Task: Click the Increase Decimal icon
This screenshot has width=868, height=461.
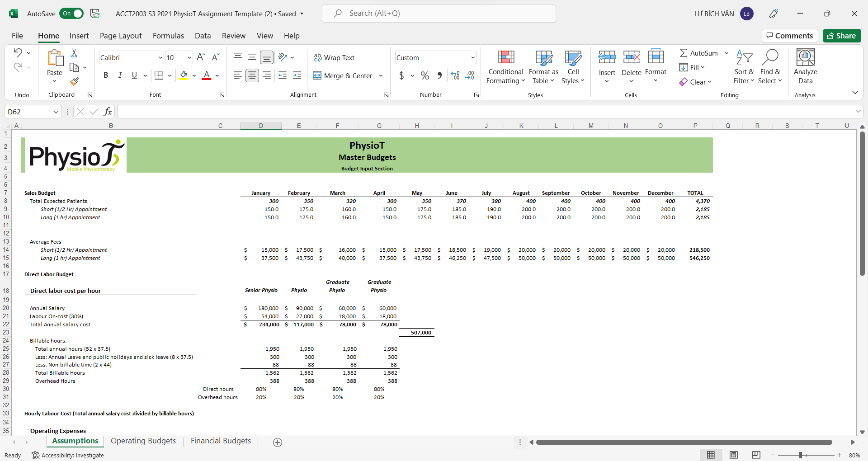Action: [455, 75]
